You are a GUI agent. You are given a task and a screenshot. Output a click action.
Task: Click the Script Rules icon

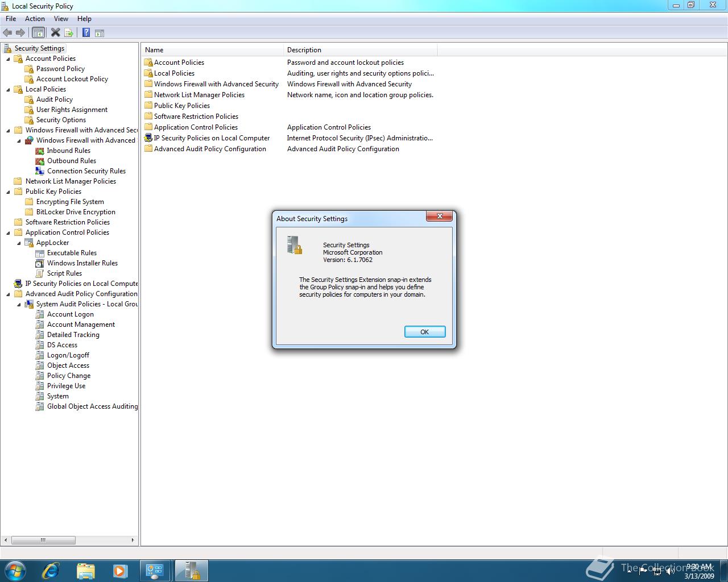(40, 273)
